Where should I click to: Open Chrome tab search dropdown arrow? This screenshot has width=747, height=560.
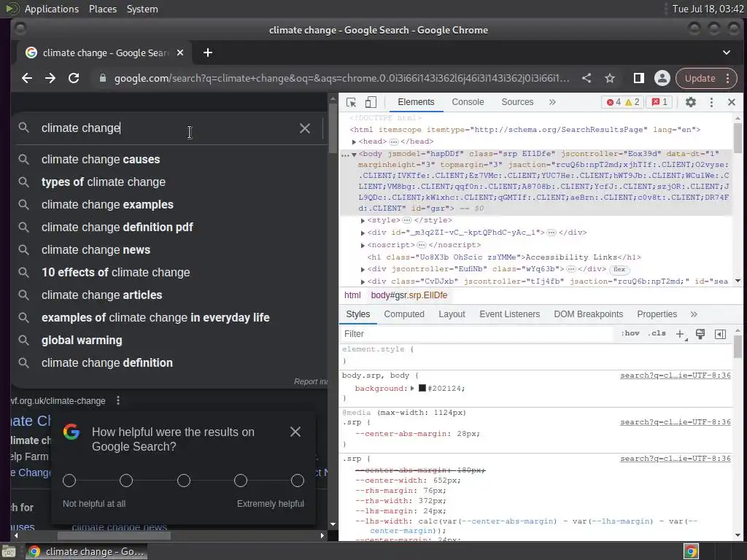tap(727, 52)
